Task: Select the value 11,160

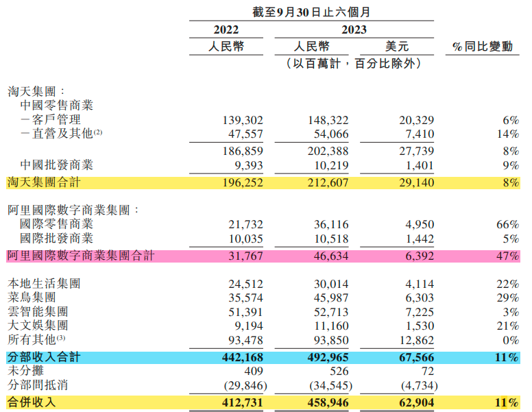Action: (331, 326)
